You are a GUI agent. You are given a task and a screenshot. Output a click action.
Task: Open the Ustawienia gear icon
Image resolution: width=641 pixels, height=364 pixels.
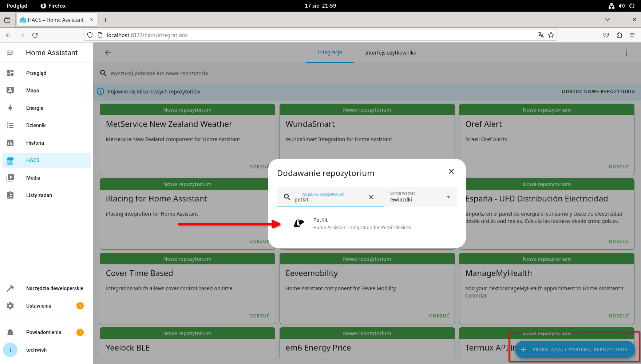[10, 306]
